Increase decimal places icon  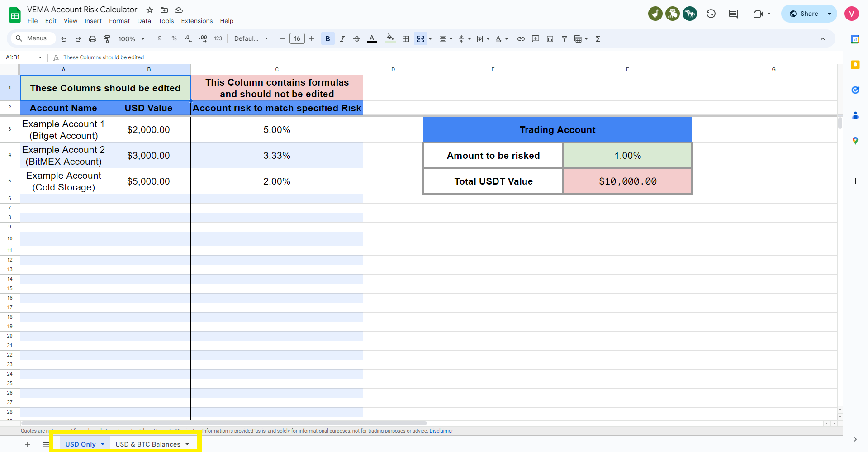(x=203, y=39)
